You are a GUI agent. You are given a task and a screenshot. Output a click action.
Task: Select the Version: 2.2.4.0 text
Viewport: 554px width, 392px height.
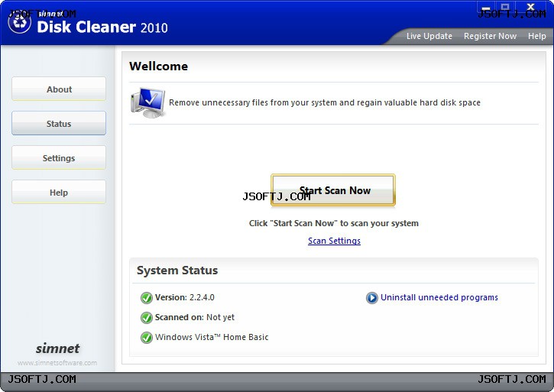[184, 297]
